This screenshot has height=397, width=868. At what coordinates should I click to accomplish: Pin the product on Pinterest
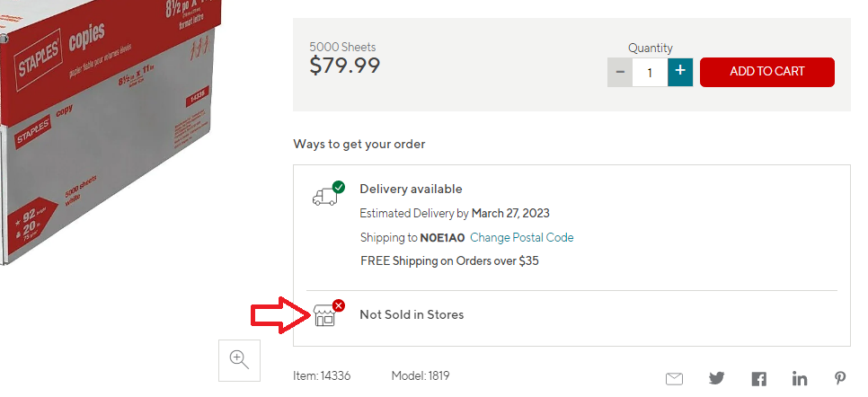coord(840,378)
